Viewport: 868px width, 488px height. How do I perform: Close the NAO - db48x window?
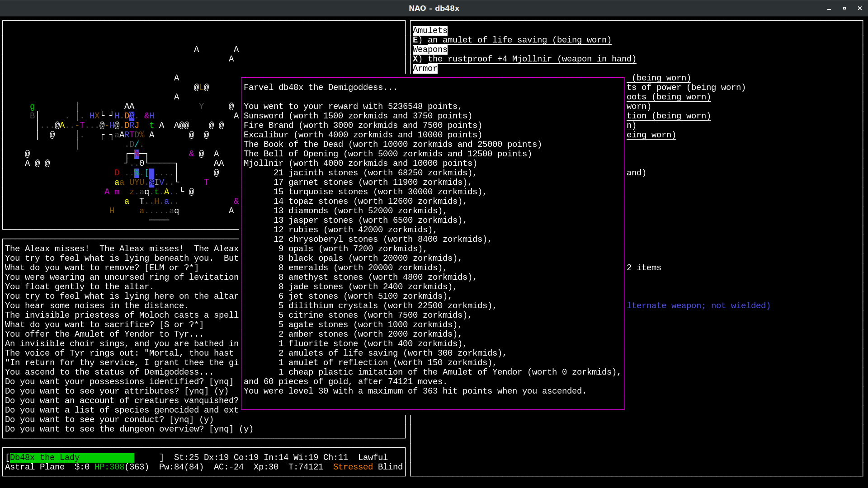[860, 9]
